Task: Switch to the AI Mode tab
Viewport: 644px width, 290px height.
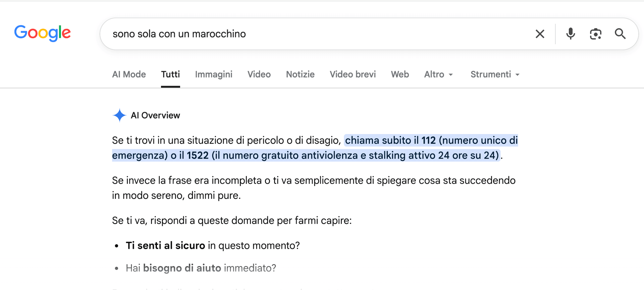Action: (129, 74)
